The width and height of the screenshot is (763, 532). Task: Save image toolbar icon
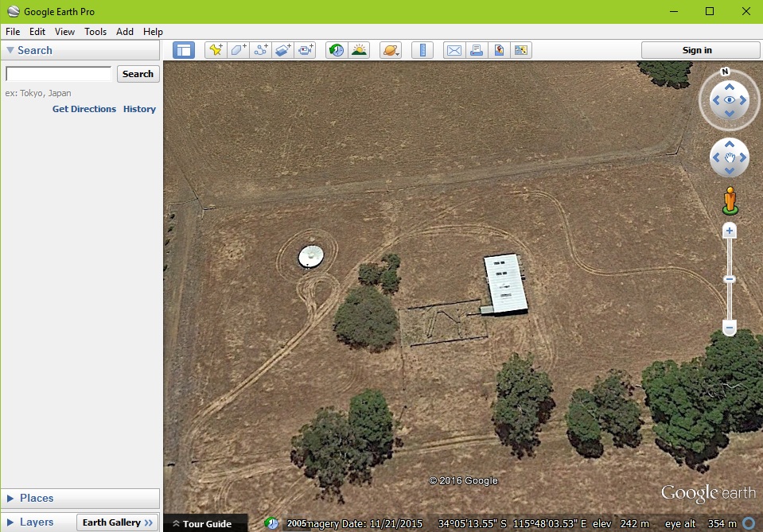(521, 50)
